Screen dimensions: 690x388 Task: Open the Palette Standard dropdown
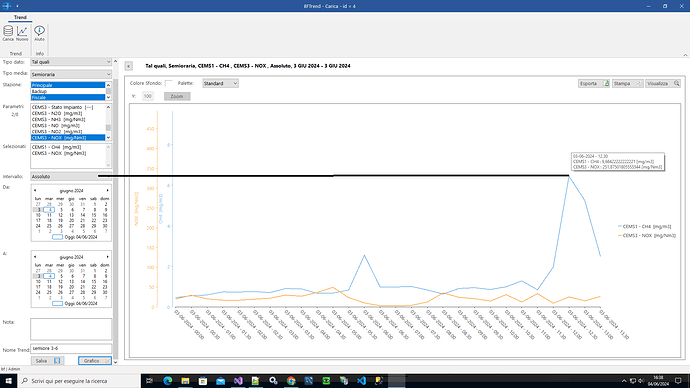point(220,83)
